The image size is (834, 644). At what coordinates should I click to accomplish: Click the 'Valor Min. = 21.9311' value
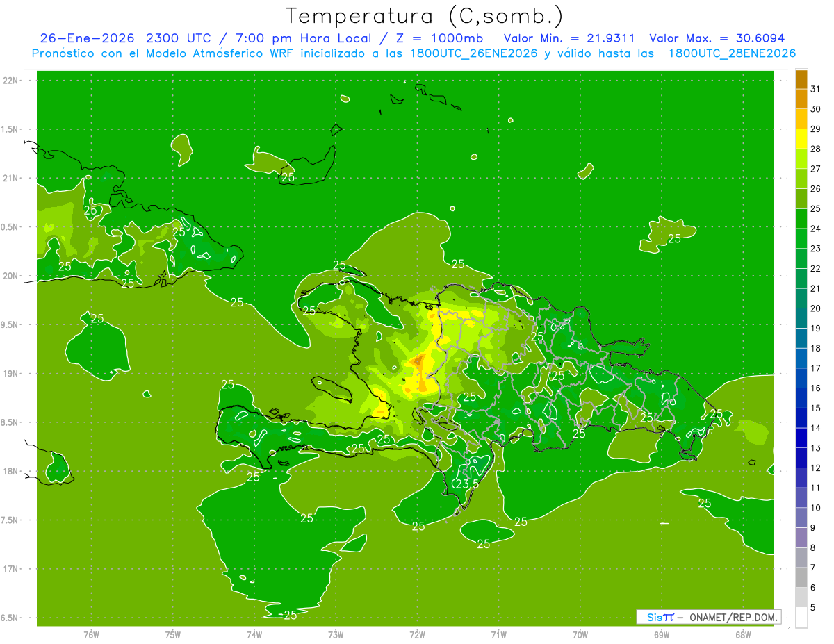[x=569, y=38]
